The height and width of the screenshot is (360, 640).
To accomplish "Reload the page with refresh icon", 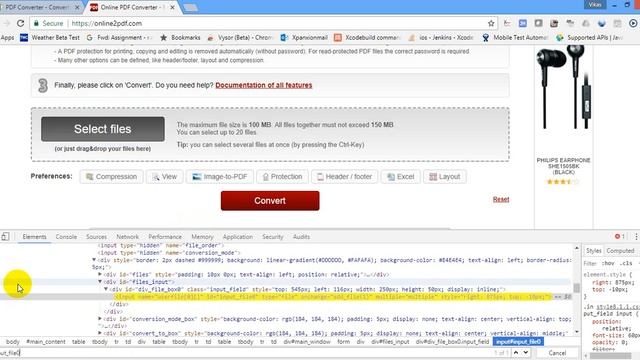I will pos(20,24).
